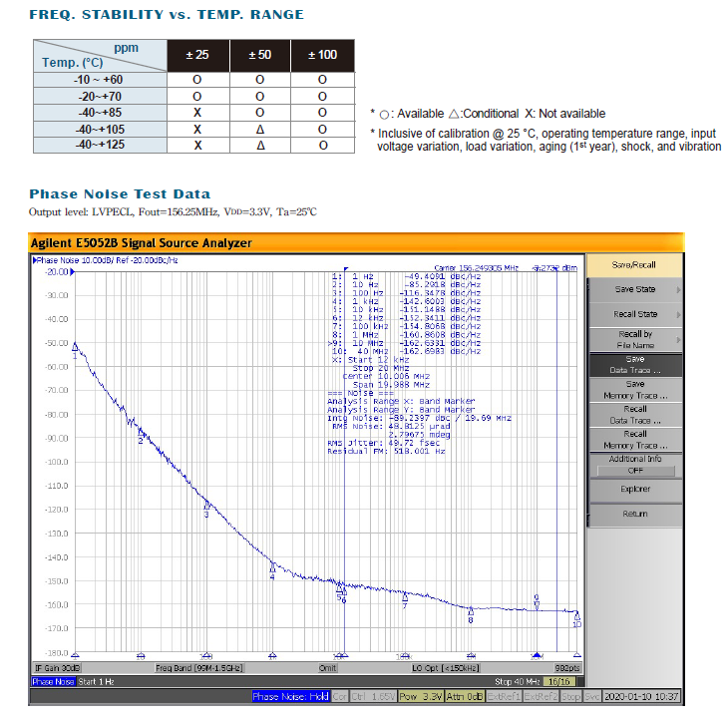Click Phase Noise: Hold status indicator

tap(290, 697)
